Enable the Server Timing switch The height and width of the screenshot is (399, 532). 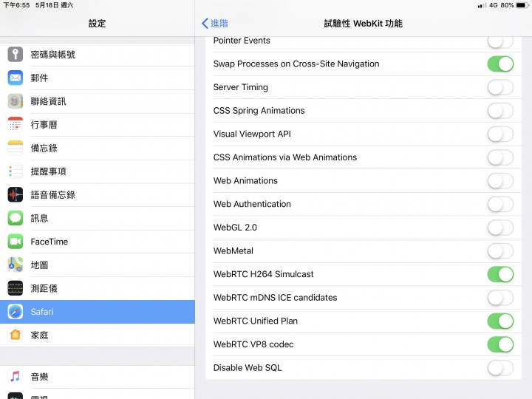tap(500, 87)
